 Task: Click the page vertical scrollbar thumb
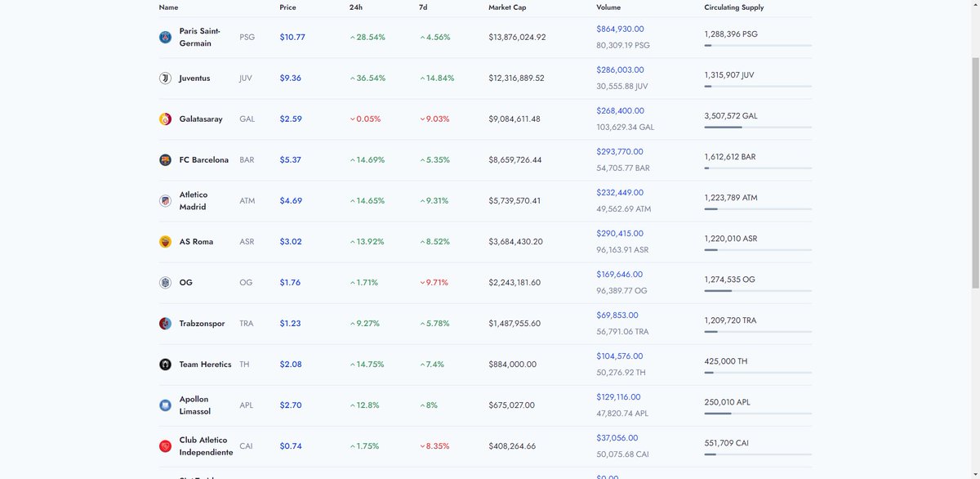(975, 172)
